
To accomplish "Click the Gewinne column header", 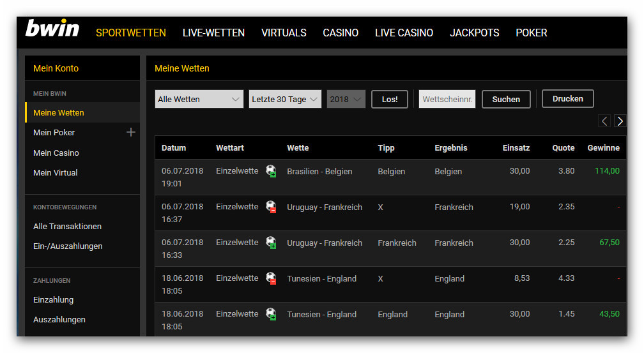I will [x=603, y=147].
